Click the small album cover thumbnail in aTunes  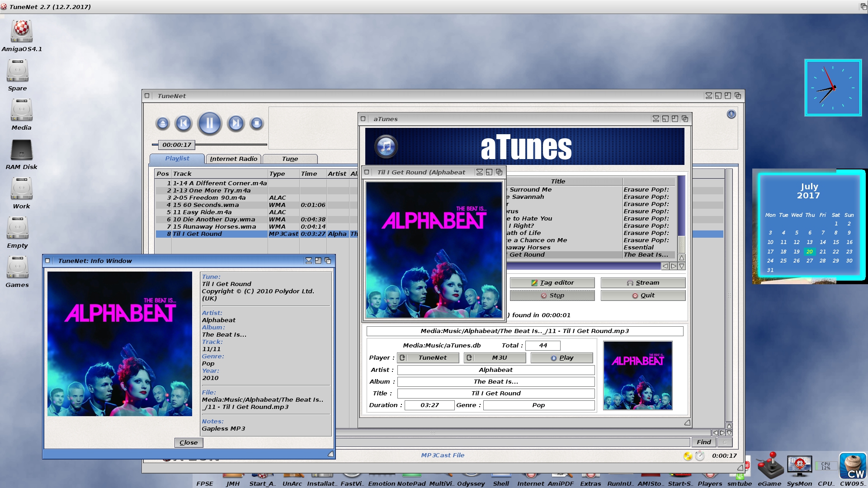637,375
